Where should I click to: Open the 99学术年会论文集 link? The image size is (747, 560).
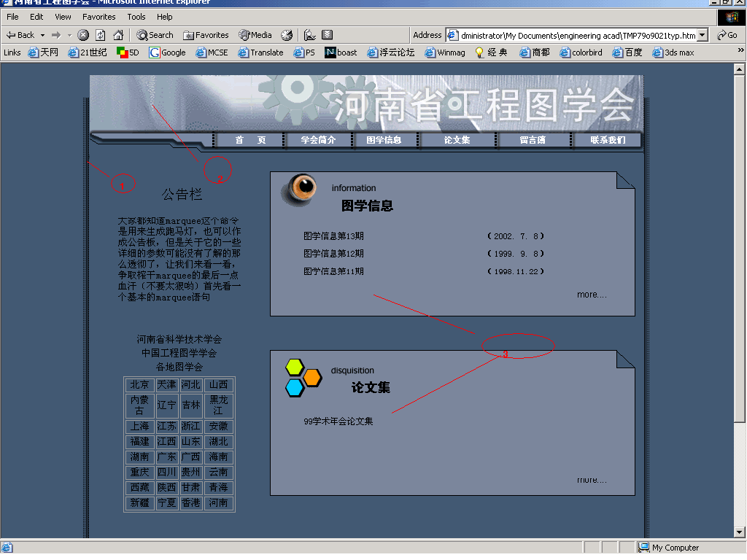click(338, 421)
